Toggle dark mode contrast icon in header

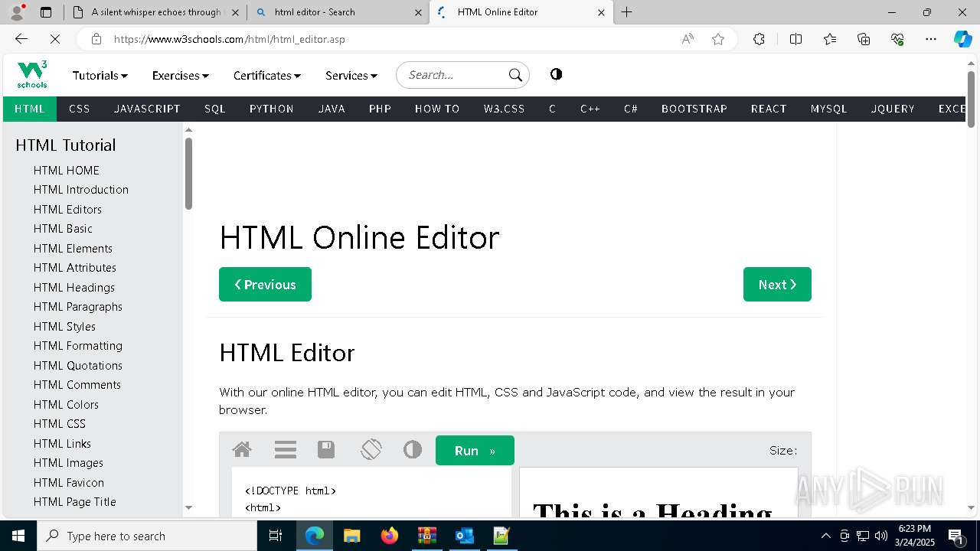coord(556,74)
